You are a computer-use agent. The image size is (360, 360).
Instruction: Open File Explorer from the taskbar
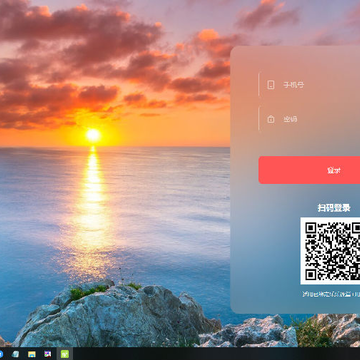(32, 354)
